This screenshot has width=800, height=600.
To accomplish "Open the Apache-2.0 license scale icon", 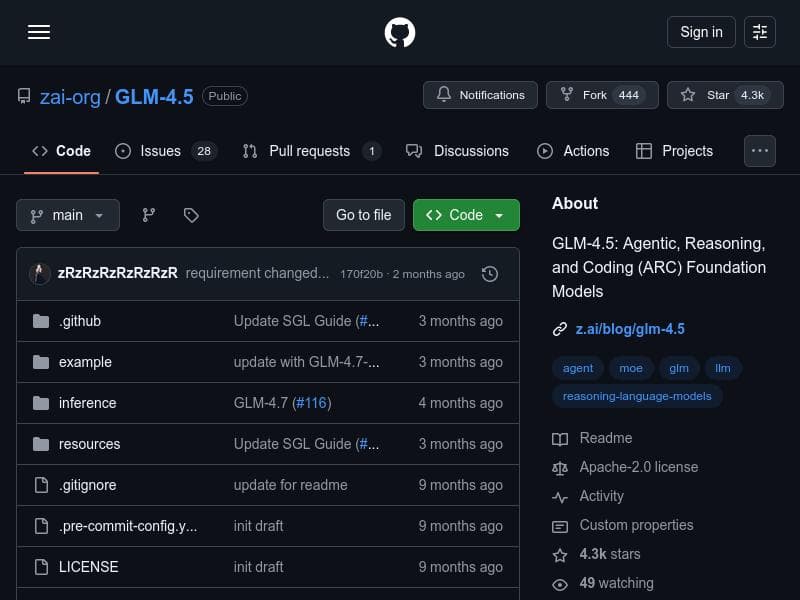I will tap(561, 467).
